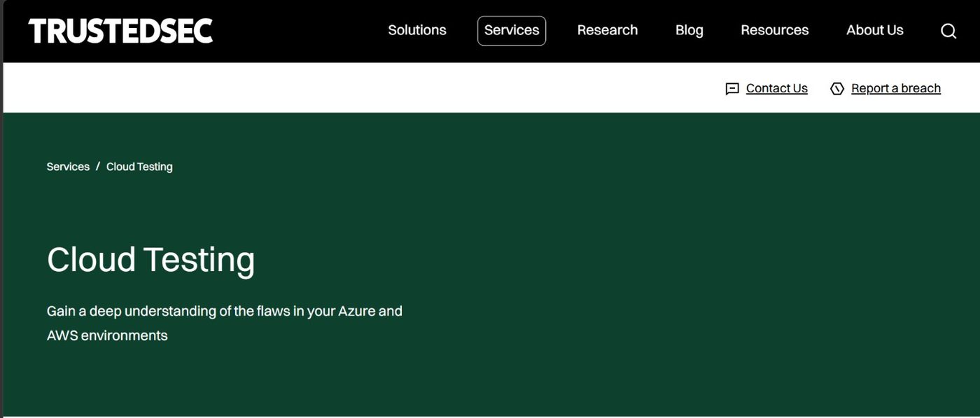Click the Report a breach hexagon icon
Image resolution: width=980 pixels, height=418 pixels.
pos(837,89)
